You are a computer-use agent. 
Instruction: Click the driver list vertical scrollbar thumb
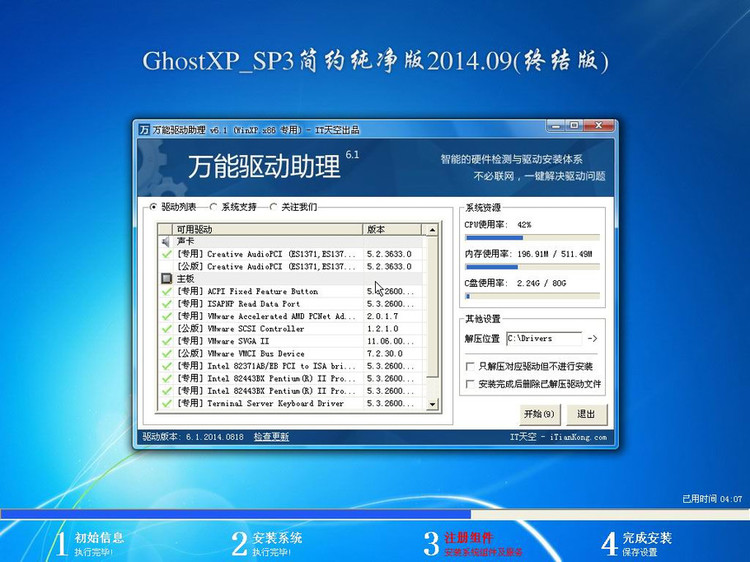pyautogui.click(x=432, y=306)
